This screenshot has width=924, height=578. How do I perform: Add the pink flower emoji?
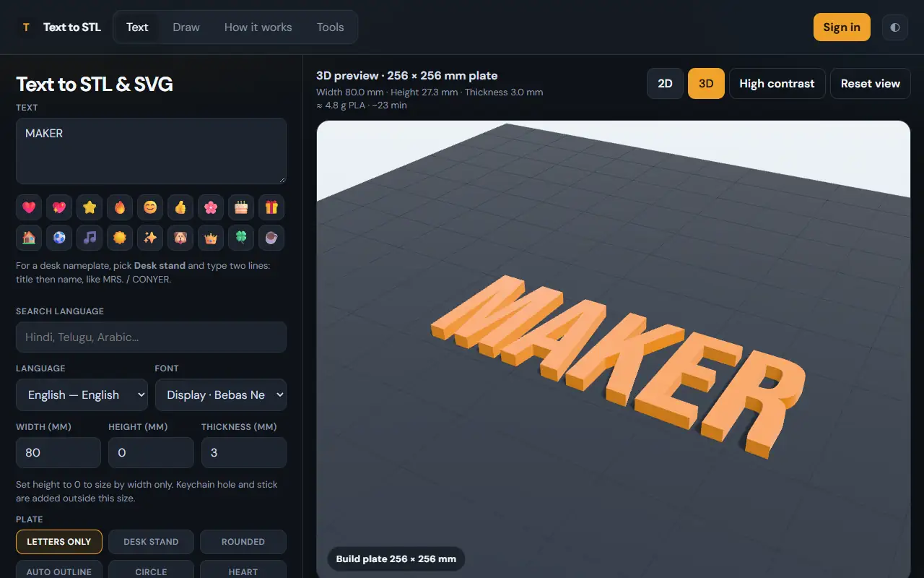pyautogui.click(x=211, y=207)
